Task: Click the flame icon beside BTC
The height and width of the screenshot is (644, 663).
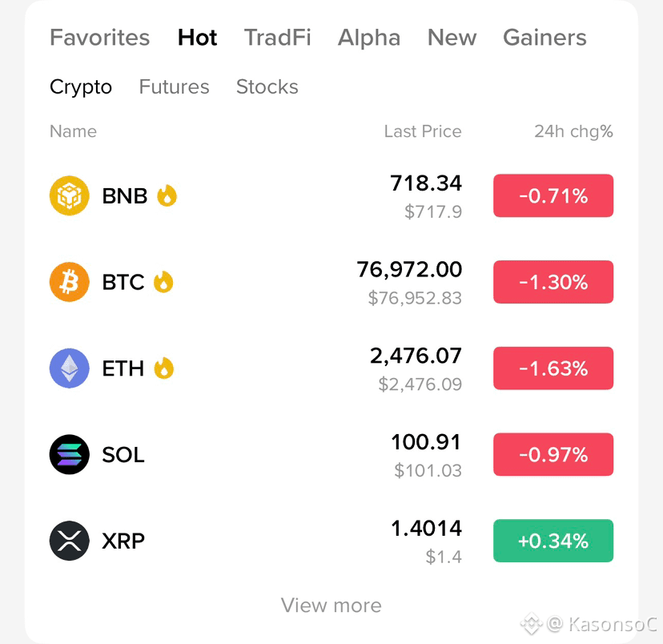Action: pos(163,282)
